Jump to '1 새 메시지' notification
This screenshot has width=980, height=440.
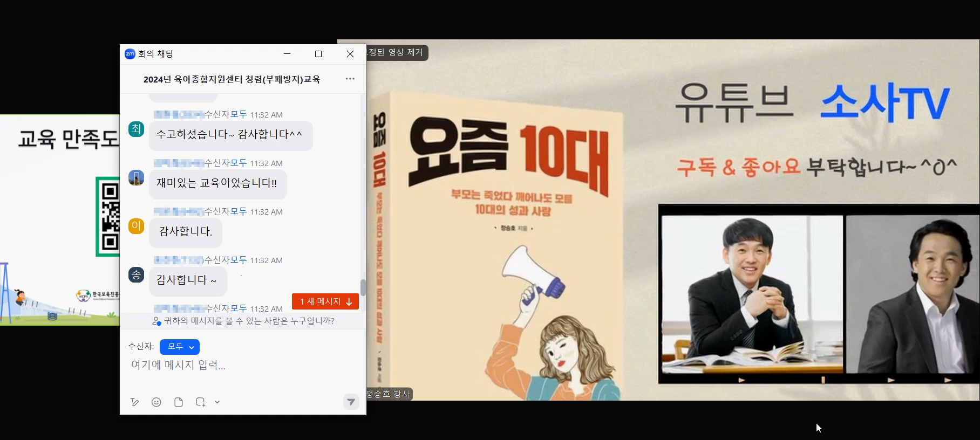coord(325,301)
